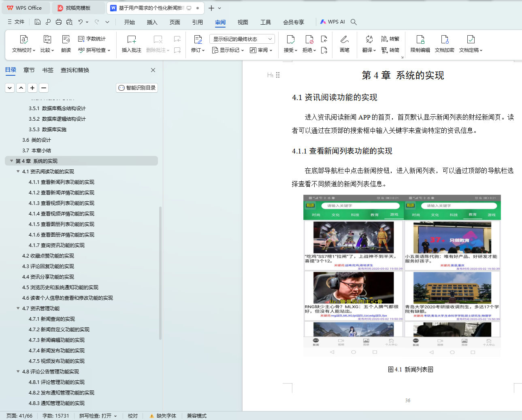Open the 显示标记的最终状态 dropdown
Viewport: 522px width, 420px height.
[242, 39]
